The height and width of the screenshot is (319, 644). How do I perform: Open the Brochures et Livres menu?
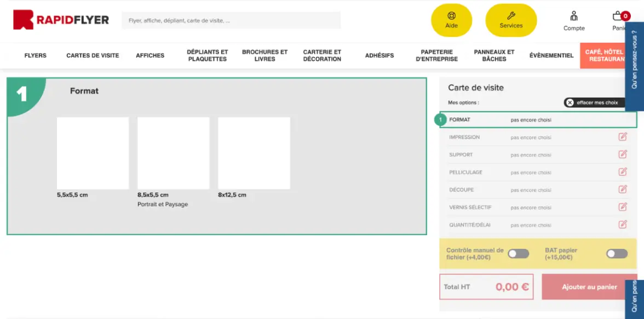265,55
